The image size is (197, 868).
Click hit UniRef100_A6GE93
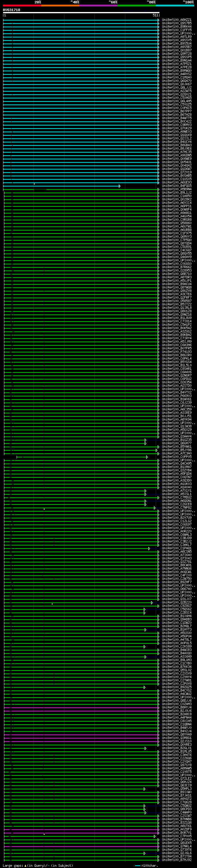click(176, 183)
